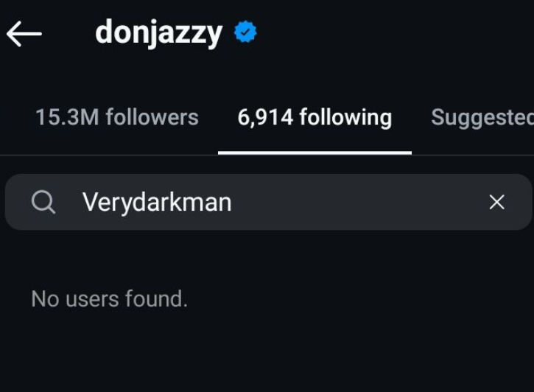Click the "No users found." message
Viewport: 534px width, 392px height.
tap(109, 298)
